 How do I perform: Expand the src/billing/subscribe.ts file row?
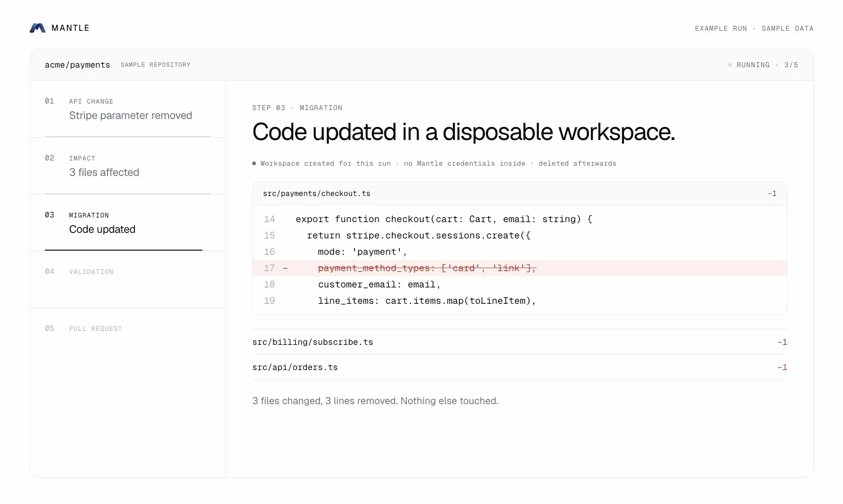point(519,342)
